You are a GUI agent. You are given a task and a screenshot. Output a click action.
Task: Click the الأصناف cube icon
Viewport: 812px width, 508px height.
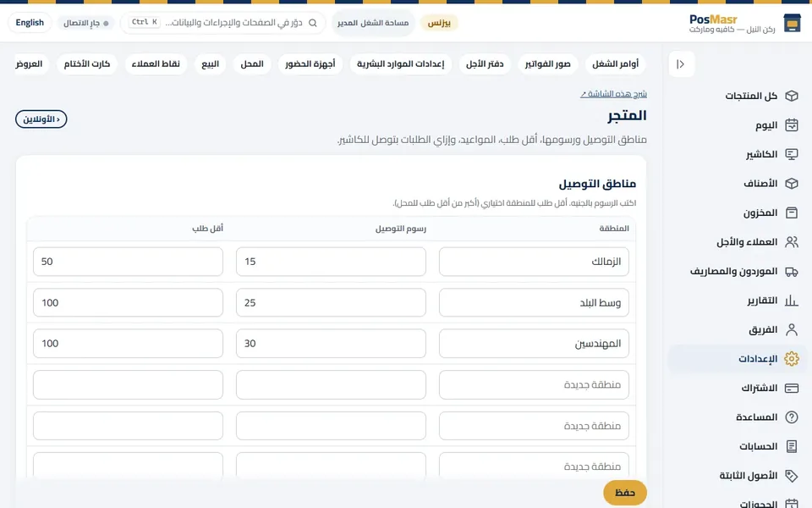792,184
